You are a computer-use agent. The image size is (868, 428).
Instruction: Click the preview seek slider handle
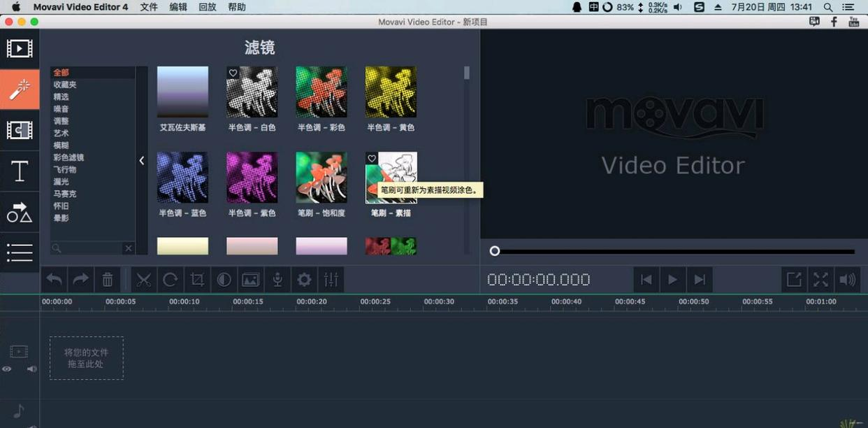[495, 251]
